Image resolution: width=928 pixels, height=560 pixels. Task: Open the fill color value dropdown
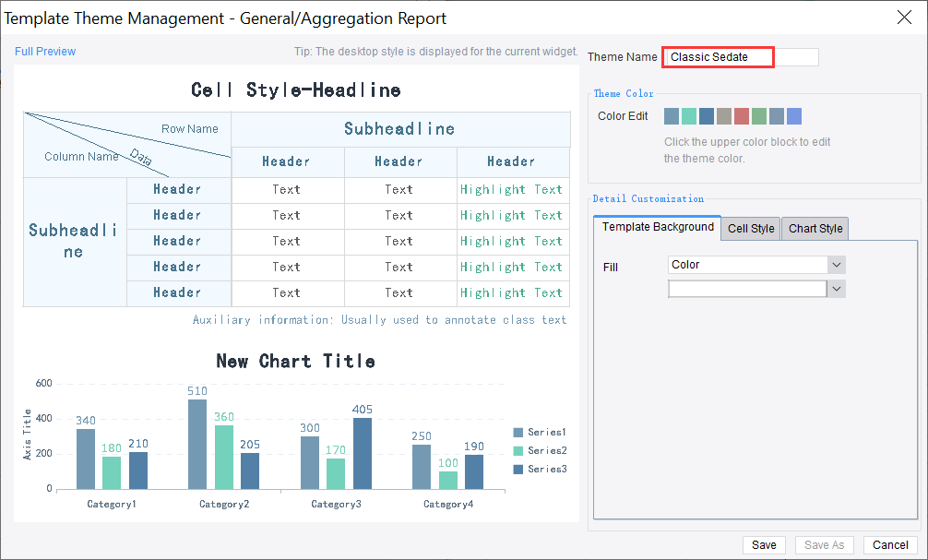coord(835,288)
